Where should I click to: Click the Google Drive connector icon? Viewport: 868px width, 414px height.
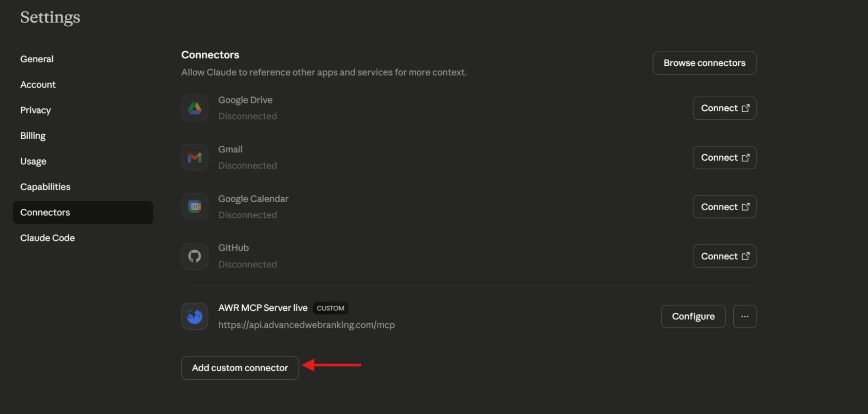point(194,108)
